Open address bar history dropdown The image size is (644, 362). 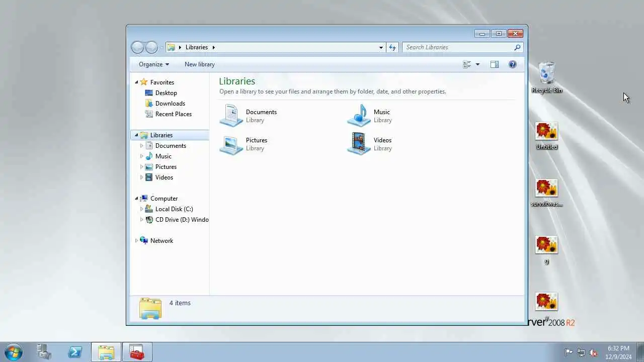point(381,47)
